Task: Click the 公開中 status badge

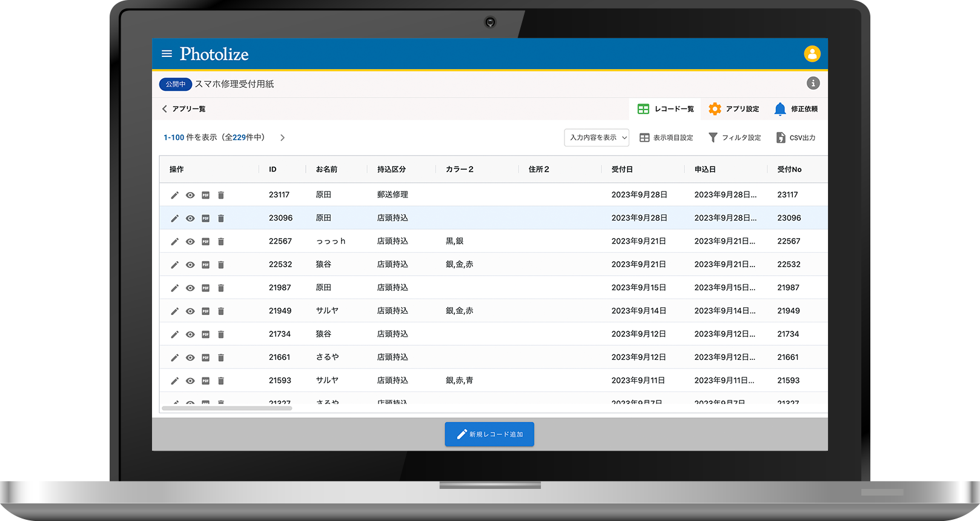Action: [176, 84]
